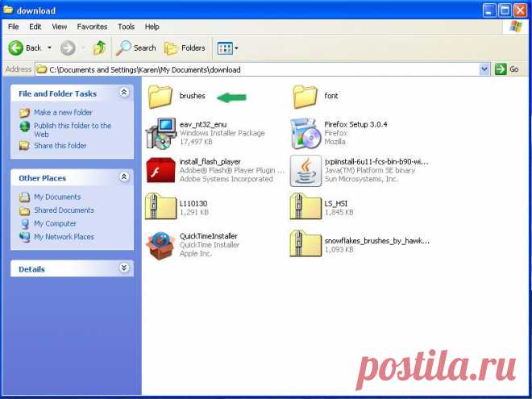The width and height of the screenshot is (532, 399).
Task: Open My Network Places link
Action: click(x=64, y=236)
